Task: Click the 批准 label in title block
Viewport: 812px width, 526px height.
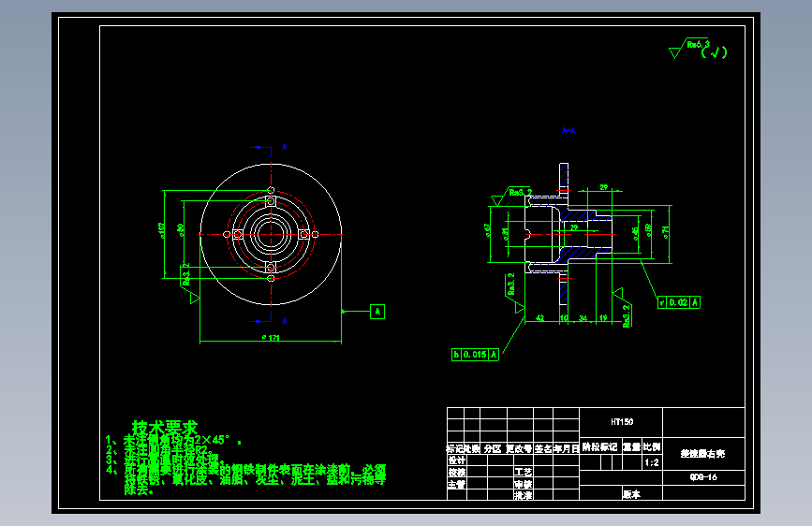Action: coord(523,495)
